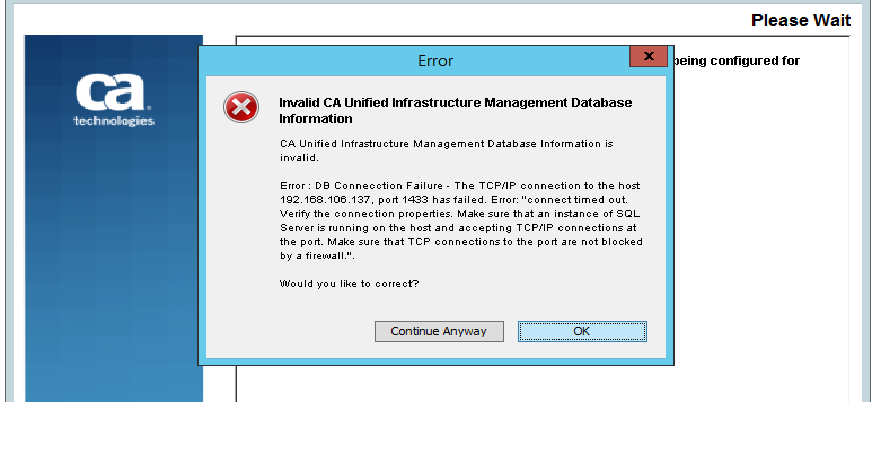Click the 'being configured for' background text
This screenshot has height=460, width=881.
tap(737, 61)
